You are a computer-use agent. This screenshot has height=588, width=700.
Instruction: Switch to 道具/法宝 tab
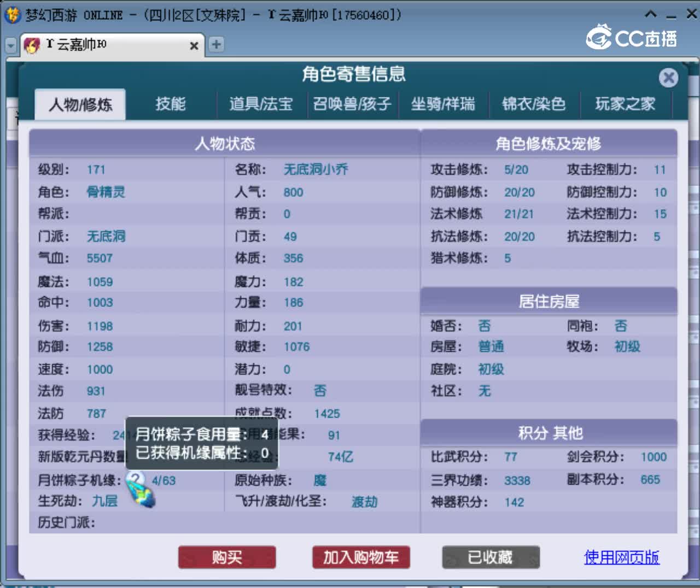point(261,104)
